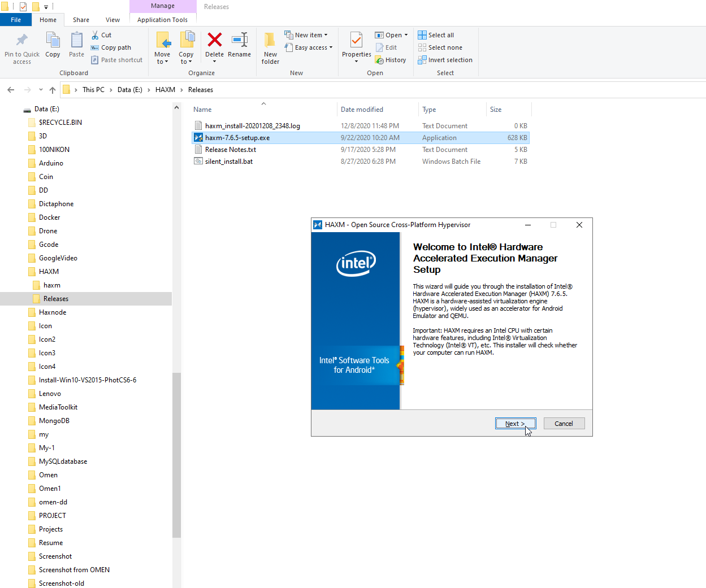Select the Install-Win10-VS2015-PhotCS6-6 folder
706x588 pixels.
tap(88, 380)
